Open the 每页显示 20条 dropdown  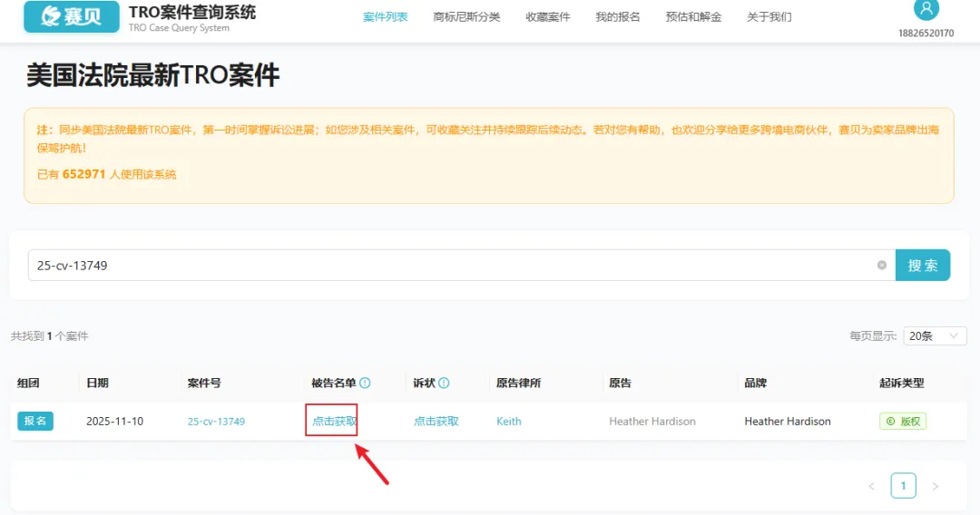tap(935, 336)
